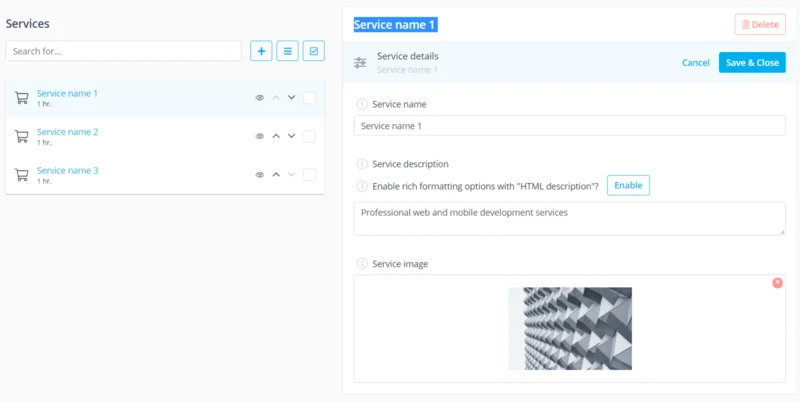Screen dimensions: 800x401
Task: Select Service name 3 in the list
Action: pos(68,171)
